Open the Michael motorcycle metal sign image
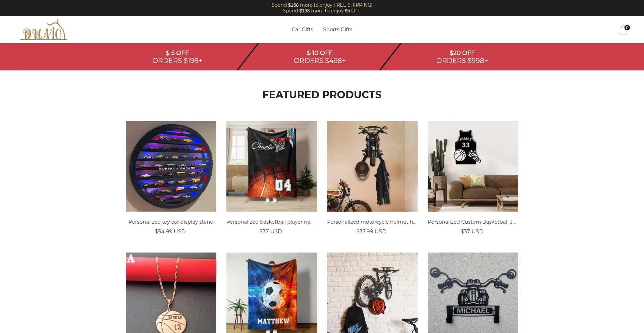The height and width of the screenshot is (333, 644). coord(473,293)
